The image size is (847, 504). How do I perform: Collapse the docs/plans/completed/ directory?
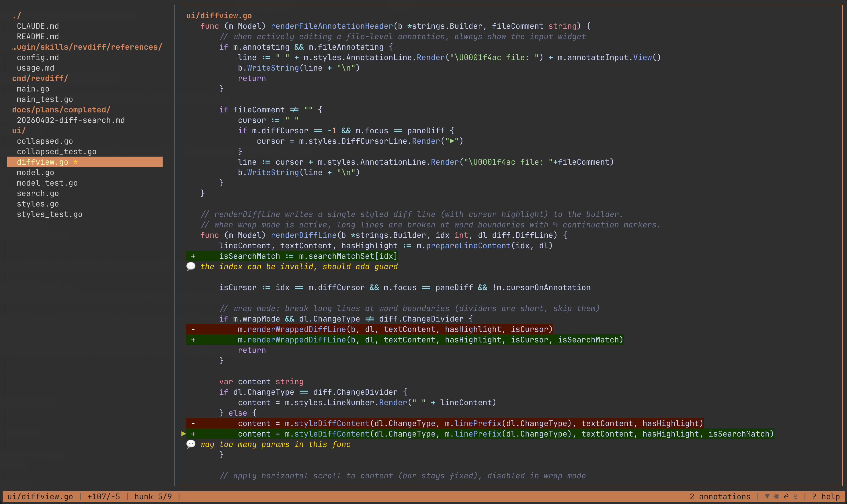pyautogui.click(x=61, y=109)
